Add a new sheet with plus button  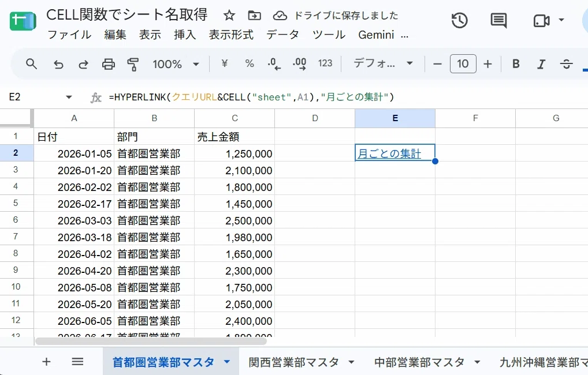[46, 362]
